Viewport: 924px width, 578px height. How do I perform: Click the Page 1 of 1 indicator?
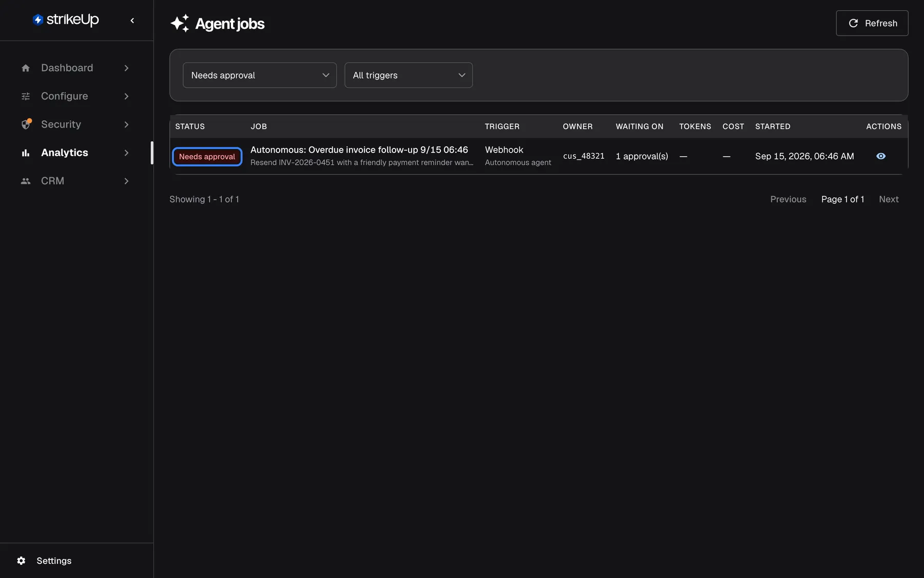pyautogui.click(x=842, y=199)
